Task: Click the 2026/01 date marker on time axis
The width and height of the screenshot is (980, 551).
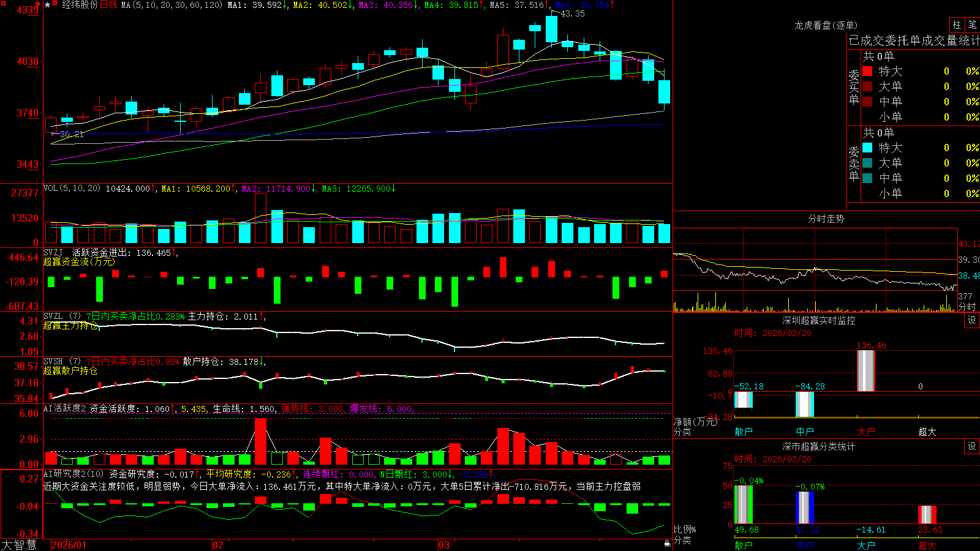Action: coord(69,545)
